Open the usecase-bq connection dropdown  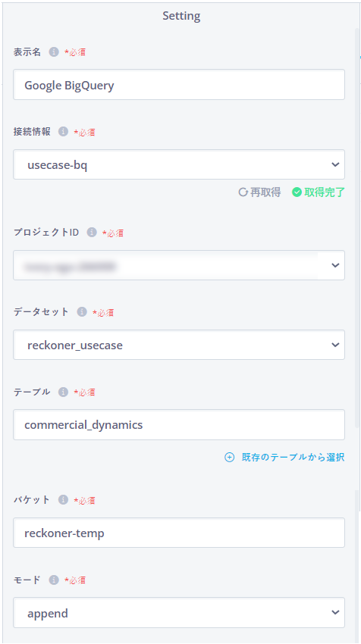[179, 164]
